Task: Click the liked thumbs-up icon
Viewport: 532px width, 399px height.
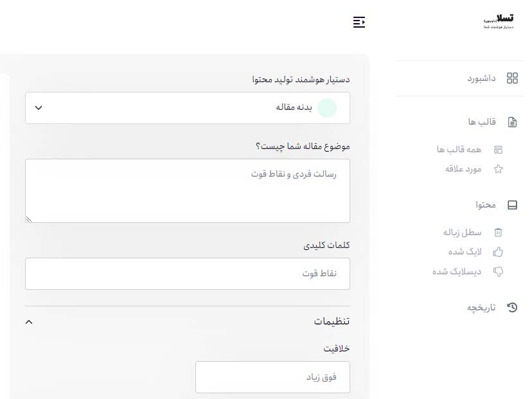Action: [498, 252]
